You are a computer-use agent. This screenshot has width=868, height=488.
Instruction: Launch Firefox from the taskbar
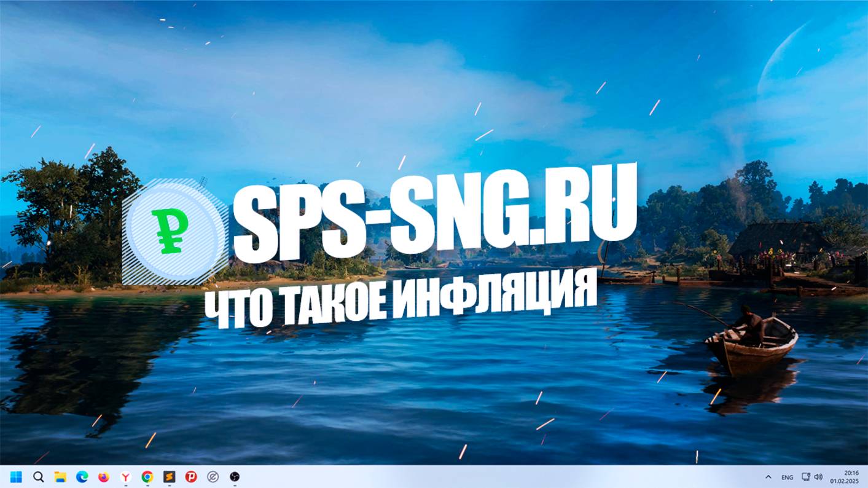pos(103,477)
